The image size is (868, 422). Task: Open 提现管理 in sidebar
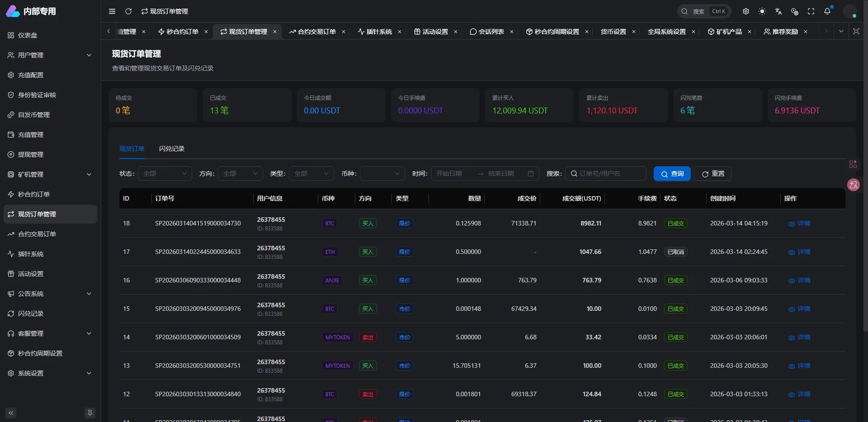coord(50,155)
